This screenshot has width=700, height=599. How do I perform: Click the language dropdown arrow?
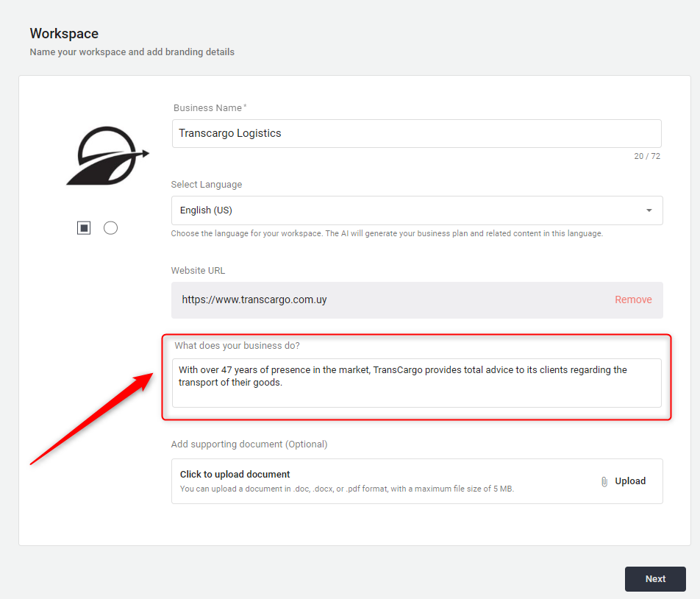pos(649,210)
